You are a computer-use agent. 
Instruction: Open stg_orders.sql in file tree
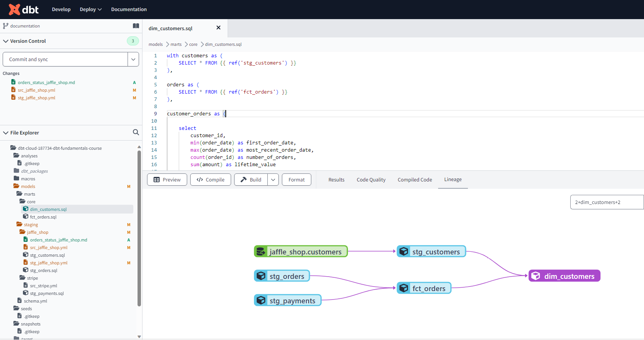coord(44,270)
